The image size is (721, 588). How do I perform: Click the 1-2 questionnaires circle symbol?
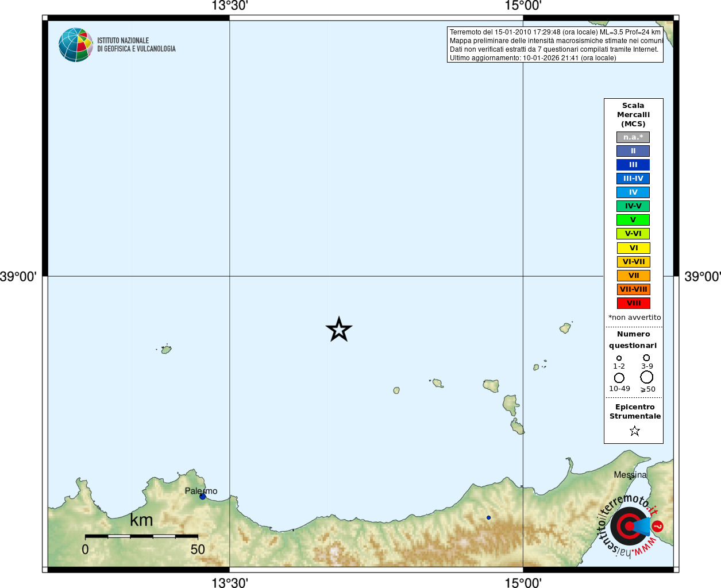[619, 358]
